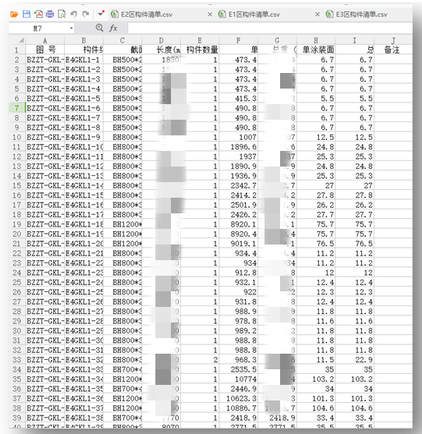Click the 7770 length cell in row 39

161,418
